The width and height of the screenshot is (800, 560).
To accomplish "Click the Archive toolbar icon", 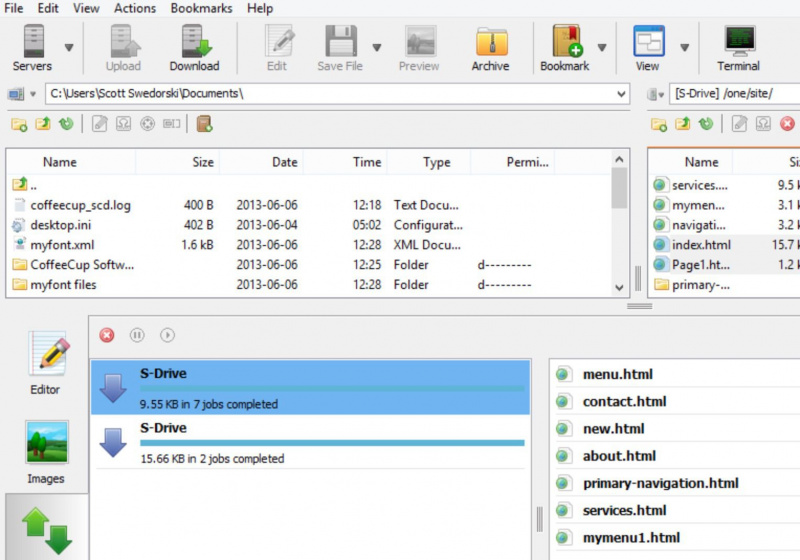I will 491,42.
